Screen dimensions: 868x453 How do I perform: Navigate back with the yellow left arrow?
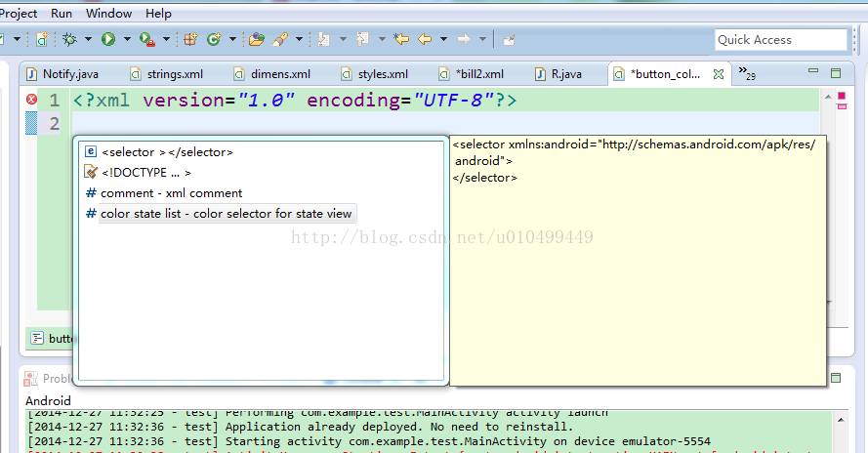tap(425, 39)
